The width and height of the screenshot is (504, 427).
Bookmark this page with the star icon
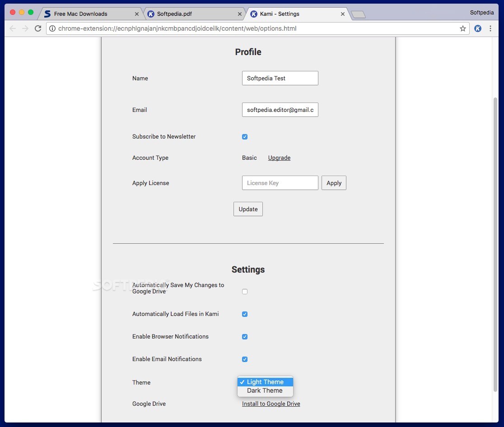(x=462, y=28)
